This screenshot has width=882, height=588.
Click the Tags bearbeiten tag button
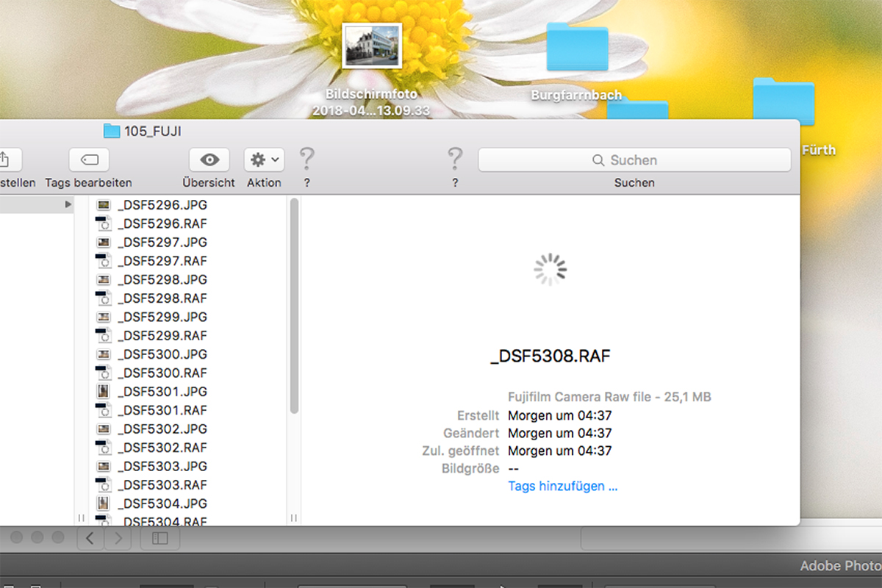pos(89,159)
